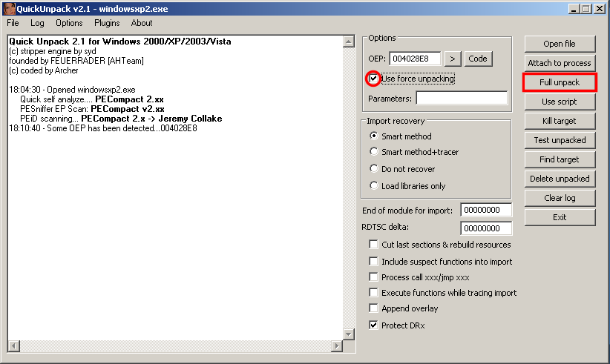Choose 'Do not recover' radio option
This screenshot has height=364, width=610.
coord(374,169)
